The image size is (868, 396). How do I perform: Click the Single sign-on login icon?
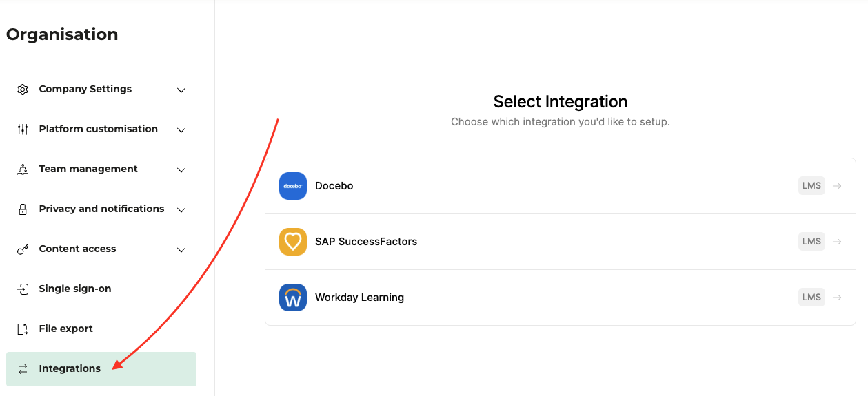click(23, 289)
